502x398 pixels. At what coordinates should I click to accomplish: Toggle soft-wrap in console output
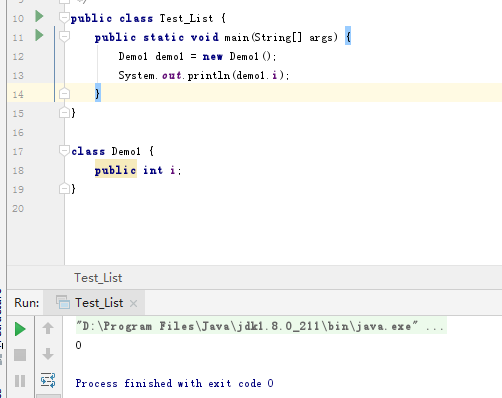[x=48, y=380]
